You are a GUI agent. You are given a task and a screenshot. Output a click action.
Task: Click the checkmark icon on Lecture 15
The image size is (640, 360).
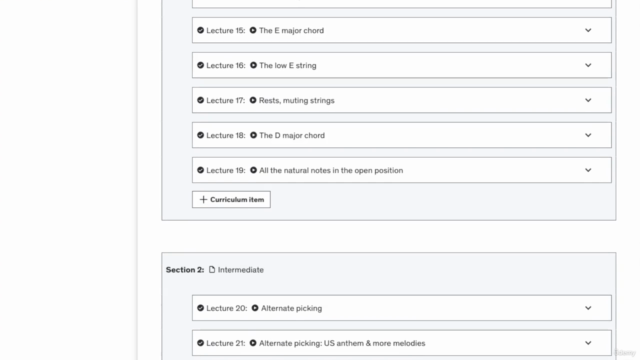click(200, 30)
